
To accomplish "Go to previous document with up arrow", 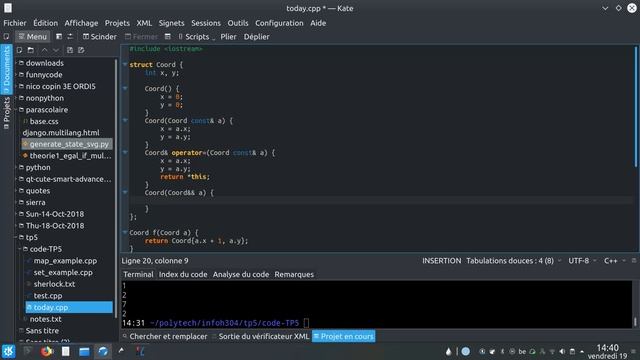I will click(44, 50).
